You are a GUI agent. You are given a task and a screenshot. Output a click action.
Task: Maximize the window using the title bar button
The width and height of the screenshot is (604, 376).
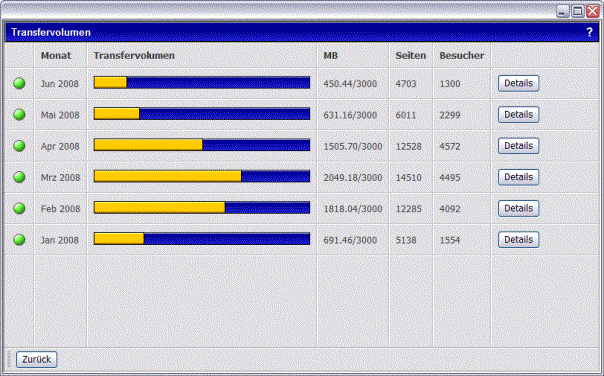577,11
